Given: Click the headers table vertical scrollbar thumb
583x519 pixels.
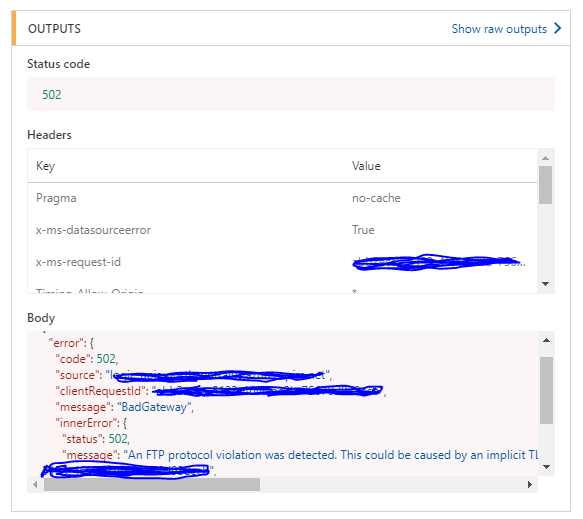Looking at the screenshot, I should click(545, 185).
